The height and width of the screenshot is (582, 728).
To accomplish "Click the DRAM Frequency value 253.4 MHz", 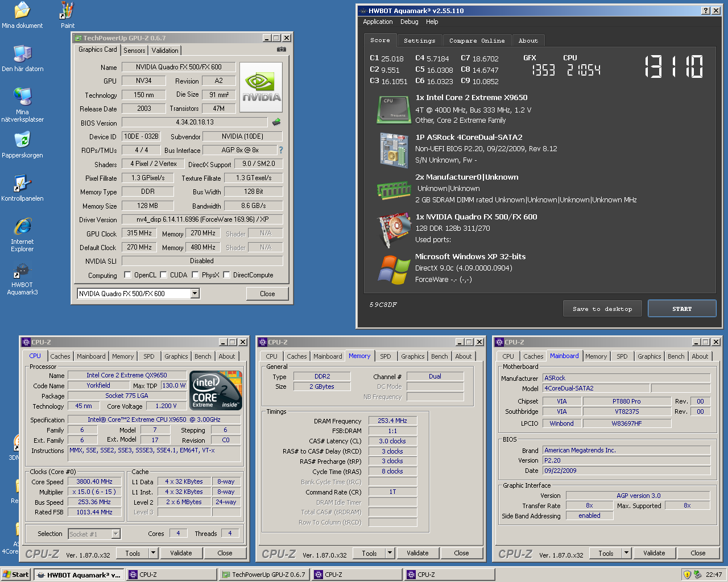I will coord(392,421).
